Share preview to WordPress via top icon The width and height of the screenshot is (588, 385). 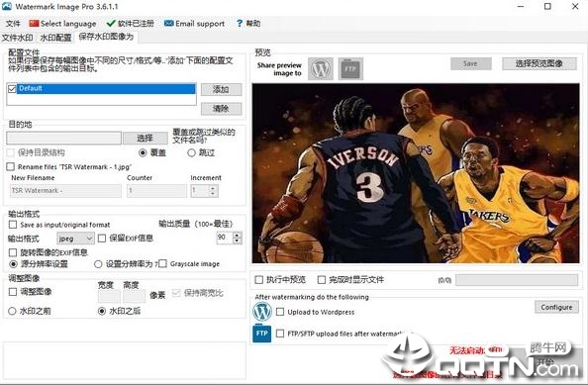pyautogui.click(x=321, y=68)
